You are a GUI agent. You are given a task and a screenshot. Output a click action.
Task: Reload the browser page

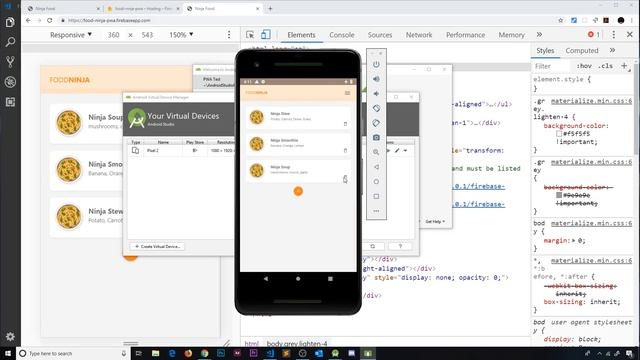[49, 20]
